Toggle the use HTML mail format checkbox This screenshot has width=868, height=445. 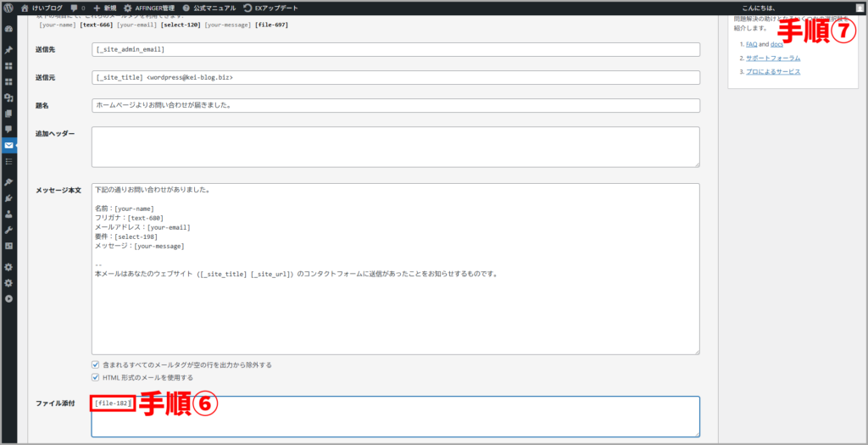tap(96, 377)
